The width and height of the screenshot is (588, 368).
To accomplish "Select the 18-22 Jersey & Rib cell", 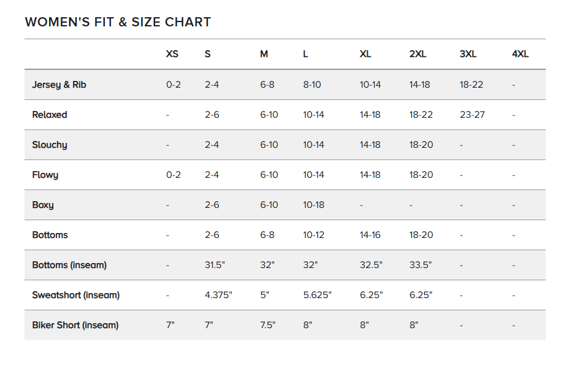I will point(472,85).
